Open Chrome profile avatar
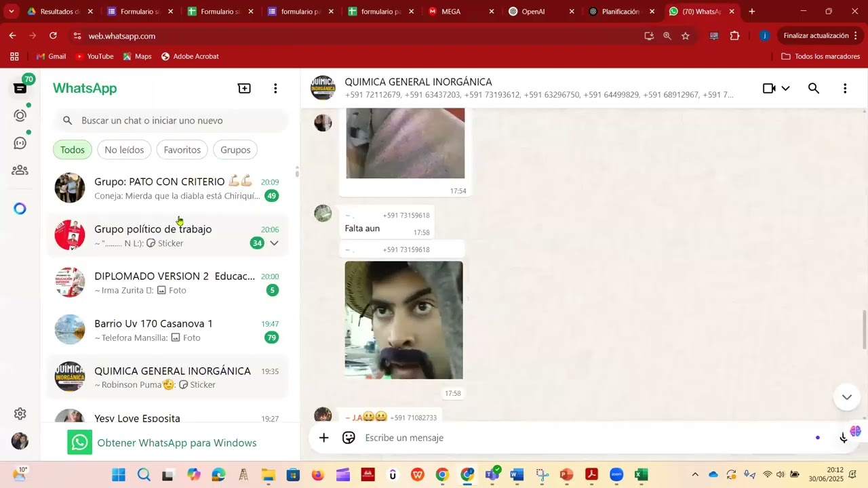 pos(764,36)
